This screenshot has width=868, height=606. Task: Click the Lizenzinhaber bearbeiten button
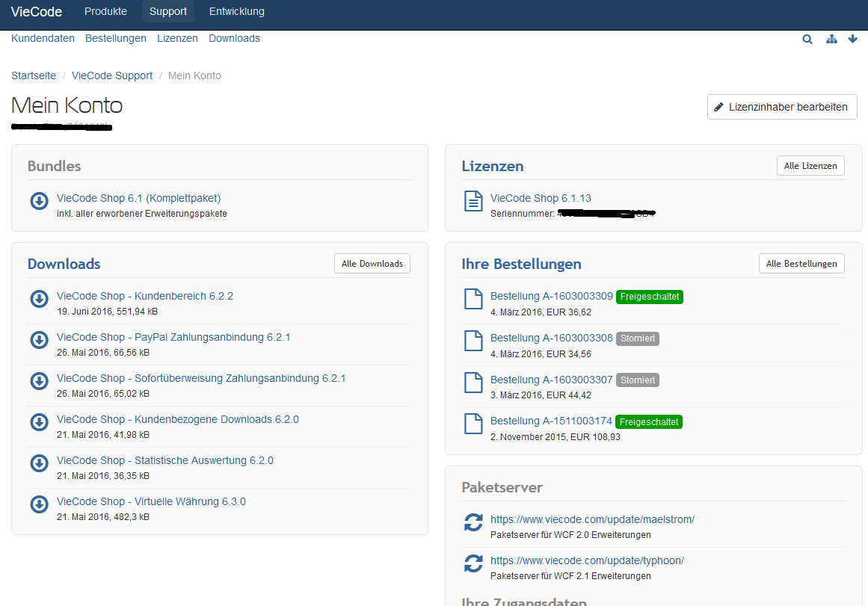pos(782,107)
